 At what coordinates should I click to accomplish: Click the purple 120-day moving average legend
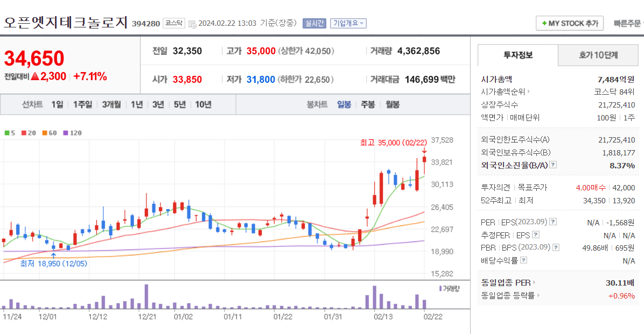click(72, 133)
